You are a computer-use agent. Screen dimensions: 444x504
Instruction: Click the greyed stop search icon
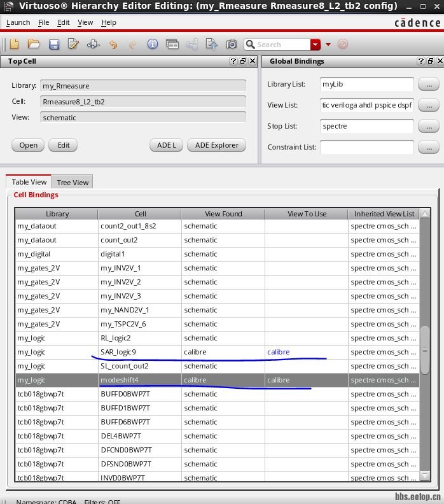coord(343,45)
